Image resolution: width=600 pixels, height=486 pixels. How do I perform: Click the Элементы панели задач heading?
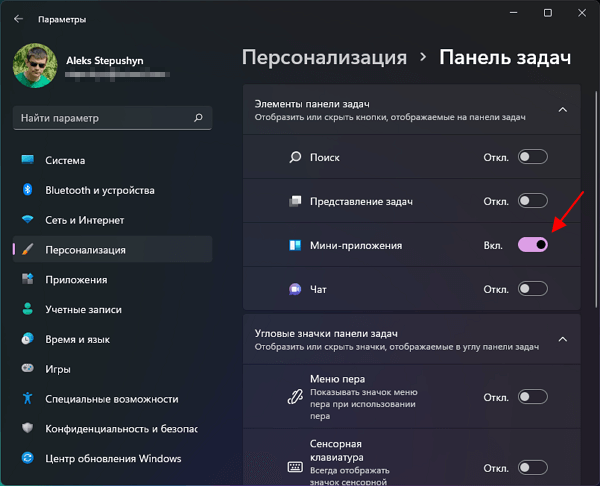coord(312,104)
